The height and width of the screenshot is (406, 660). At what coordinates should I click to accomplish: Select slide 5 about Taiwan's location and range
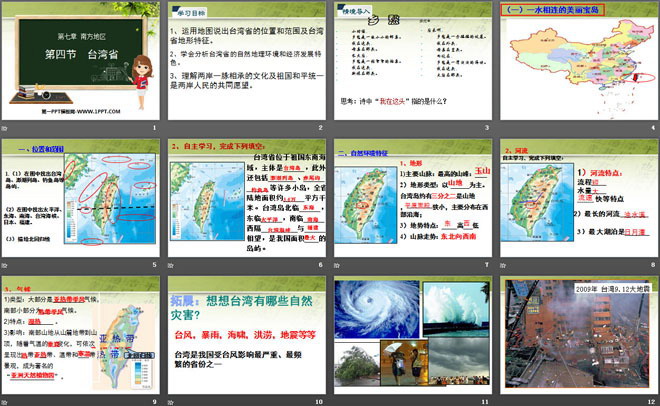80,205
